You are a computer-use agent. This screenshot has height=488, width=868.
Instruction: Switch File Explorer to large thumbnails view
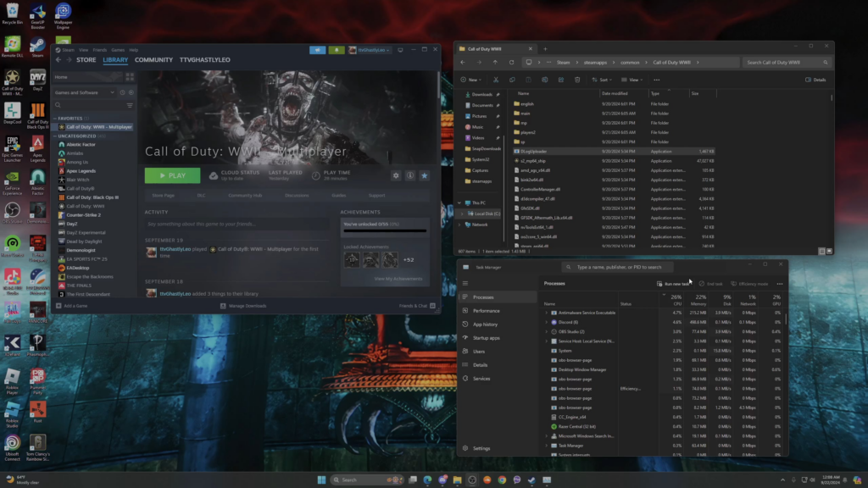click(x=829, y=251)
